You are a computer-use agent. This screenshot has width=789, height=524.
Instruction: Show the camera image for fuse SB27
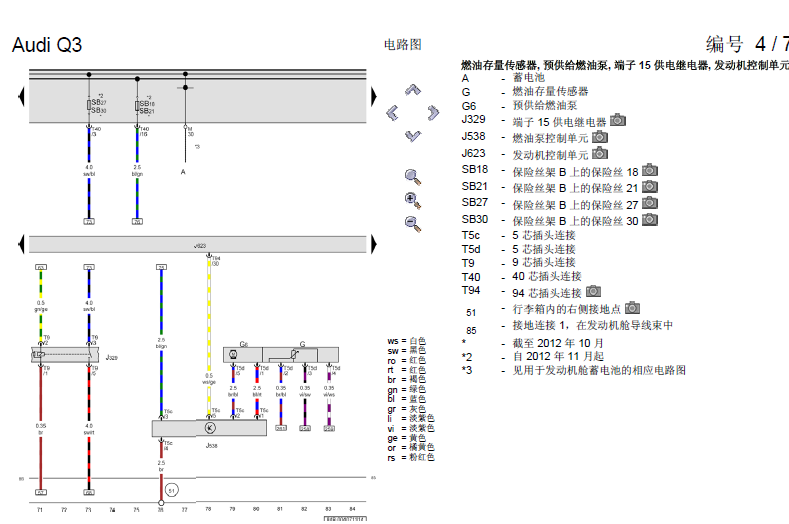click(650, 203)
